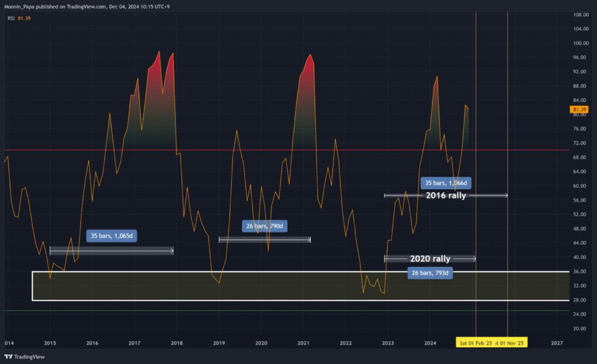Select the '26 bars, 793d' measurement label
Image resolution: width=597 pixels, height=364 pixels.
[x=430, y=273]
